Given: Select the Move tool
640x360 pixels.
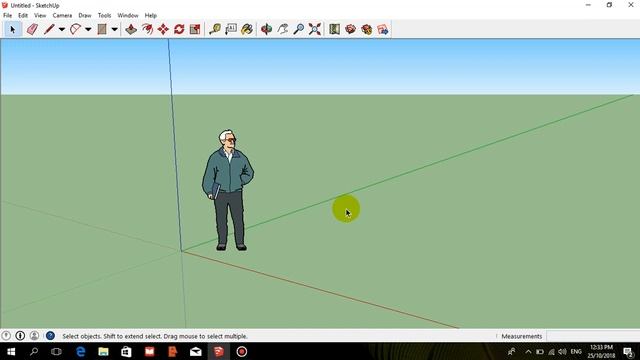Looking at the screenshot, I should 163,29.
